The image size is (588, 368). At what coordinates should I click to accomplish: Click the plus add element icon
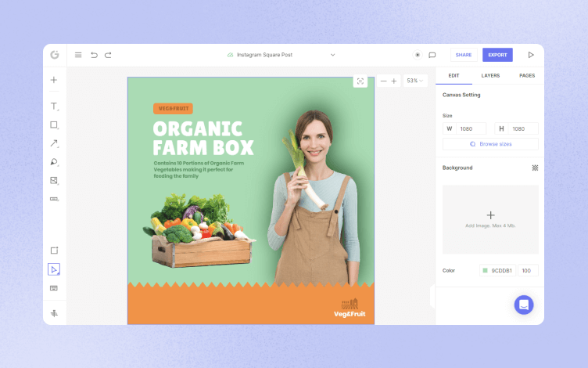(54, 80)
